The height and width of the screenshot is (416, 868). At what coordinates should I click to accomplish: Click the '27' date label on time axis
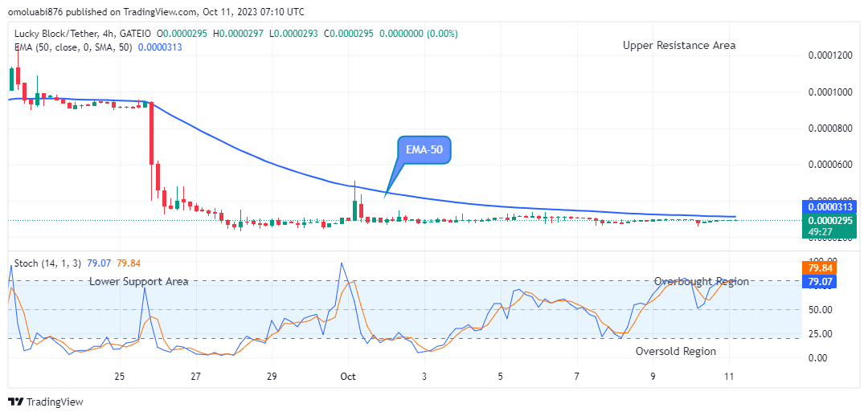194,377
